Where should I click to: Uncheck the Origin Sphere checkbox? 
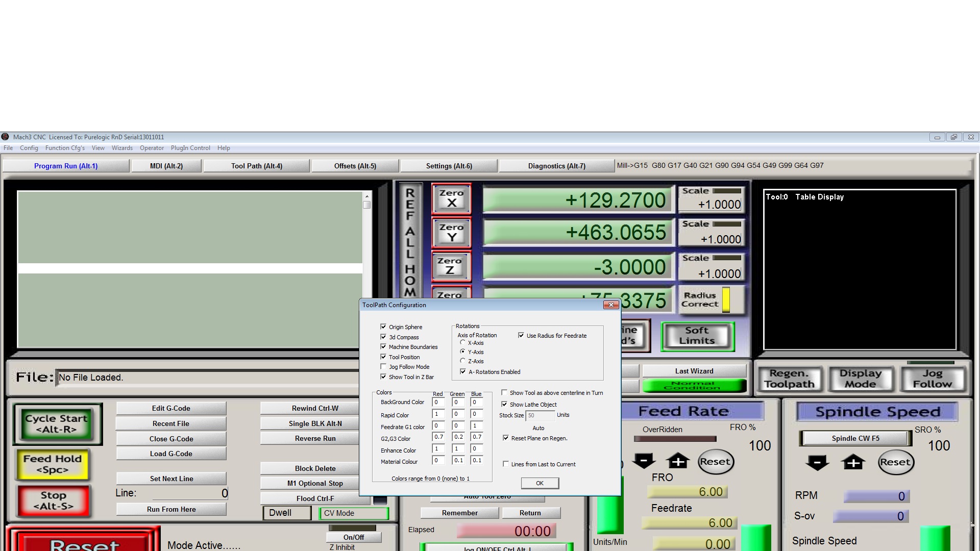coord(383,327)
